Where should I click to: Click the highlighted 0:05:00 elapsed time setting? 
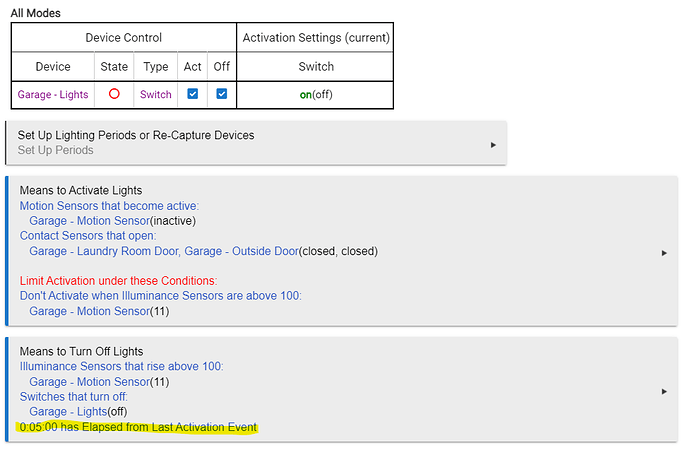click(x=138, y=427)
